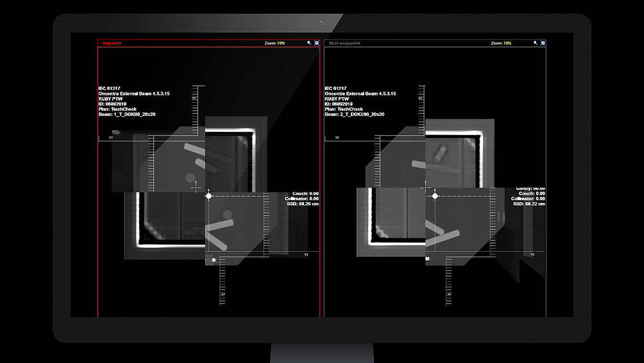This screenshot has height=363, width=644.
Task: Select the Nicht ausgewählt header tab
Action: pos(346,42)
